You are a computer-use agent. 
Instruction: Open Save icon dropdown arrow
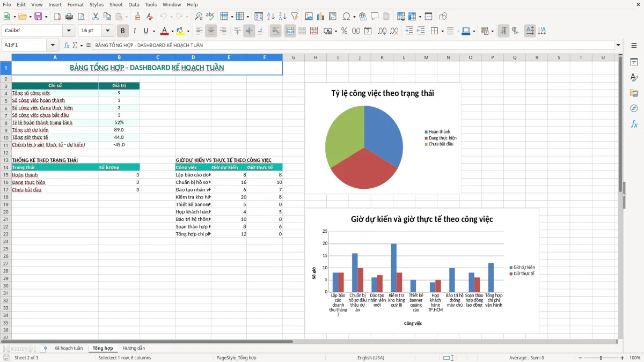click(46, 17)
